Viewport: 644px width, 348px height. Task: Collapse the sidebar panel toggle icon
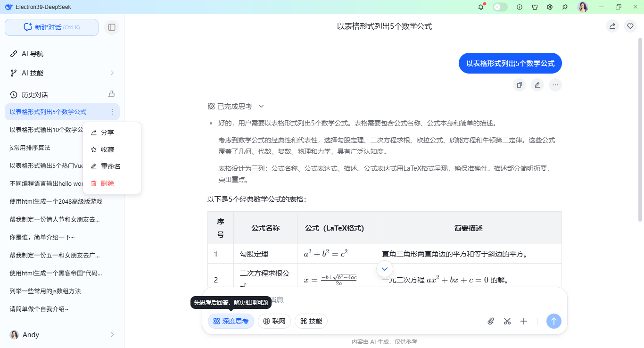pyautogui.click(x=112, y=27)
